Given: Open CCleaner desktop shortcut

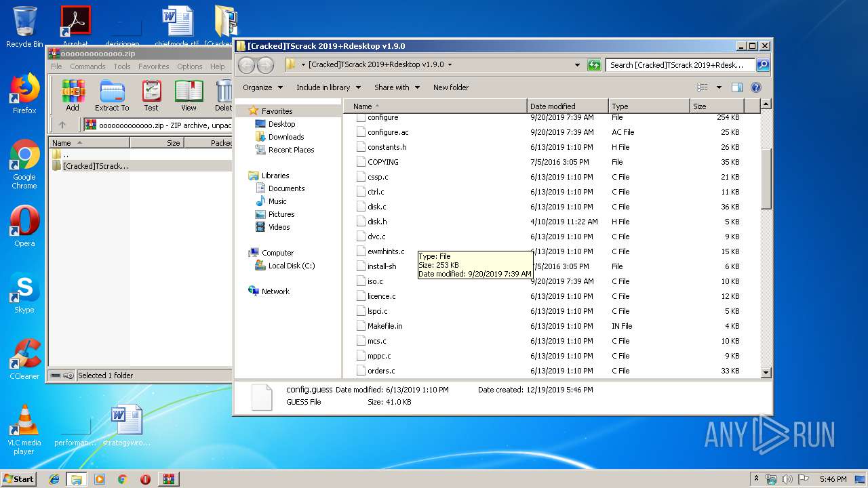Looking at the screenshot, I should [24, 359].
